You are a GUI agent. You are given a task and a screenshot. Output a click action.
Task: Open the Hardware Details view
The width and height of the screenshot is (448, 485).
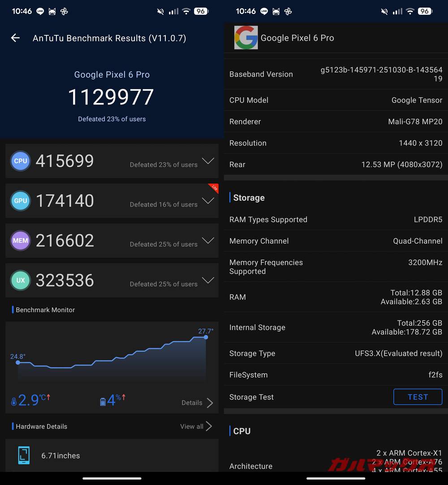pyautogui.click(x=193, y=426)
